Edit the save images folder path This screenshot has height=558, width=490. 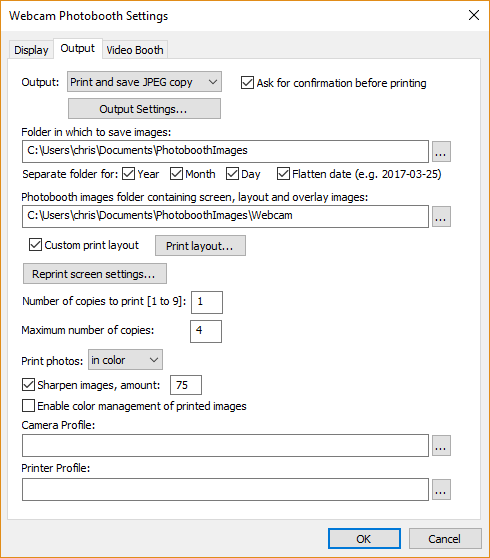coord(225,151)
